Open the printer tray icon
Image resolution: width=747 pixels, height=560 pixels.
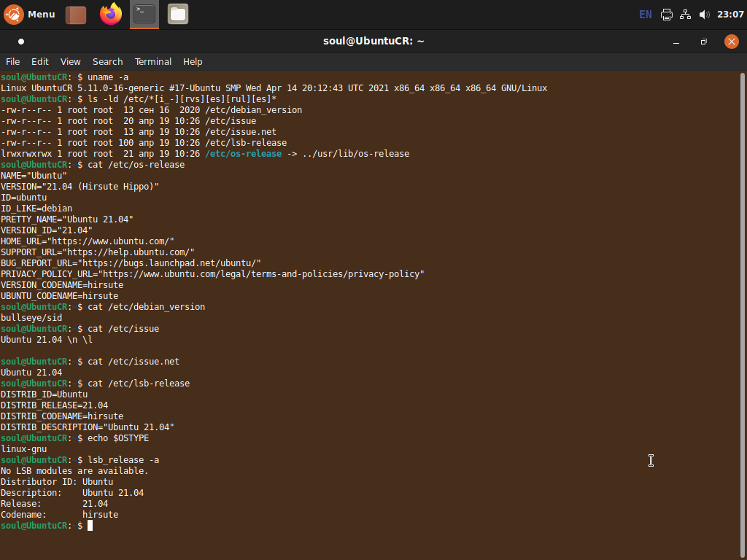(x=667, y=15)
